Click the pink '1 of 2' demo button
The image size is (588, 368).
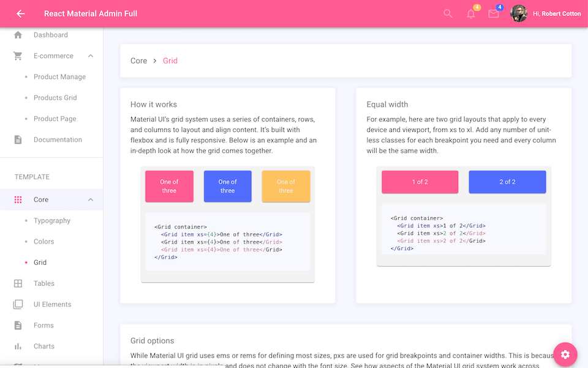(x=420, y=182)
